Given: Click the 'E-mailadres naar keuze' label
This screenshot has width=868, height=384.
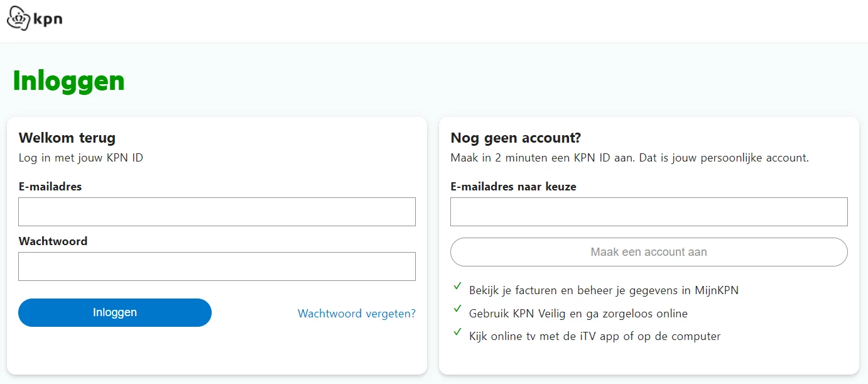Looking at the screenshot, I should (x=513, y=187).
